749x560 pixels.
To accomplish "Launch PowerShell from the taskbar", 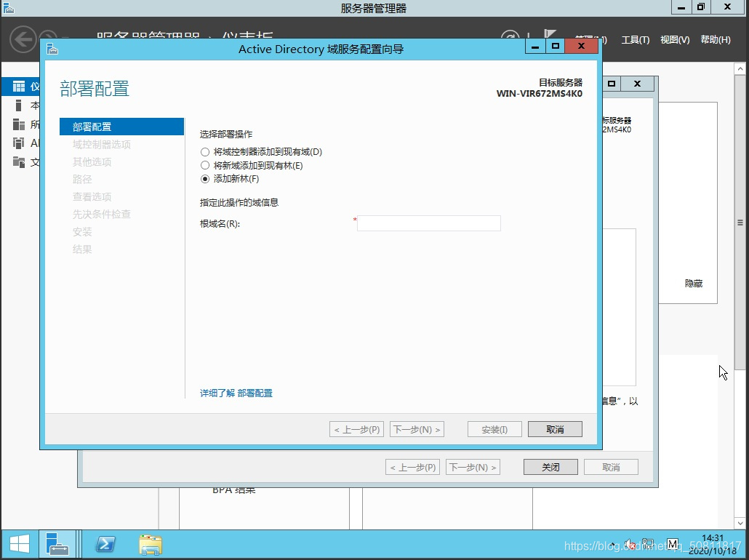I will (x=105, y=544).
